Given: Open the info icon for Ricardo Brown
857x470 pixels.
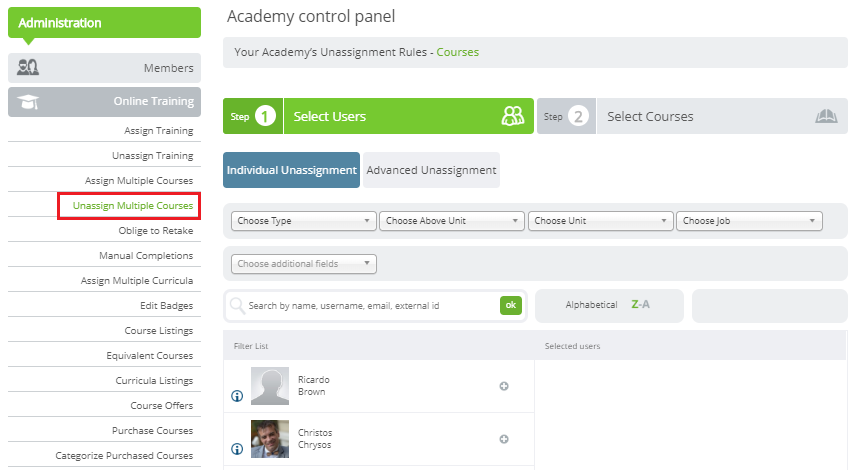Looking at the screenshot, I should tap(237, 396).
